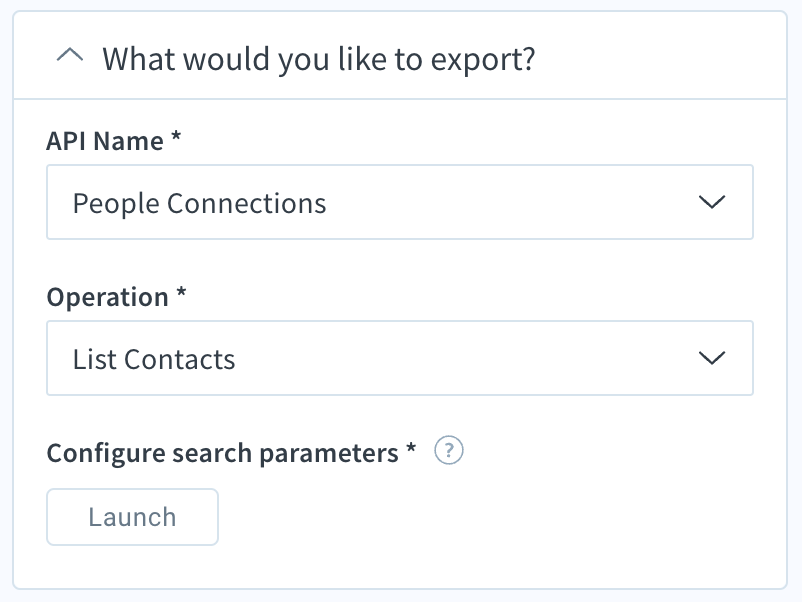Collapse the export section with the chevron
The height and width of the screenshot is (602, 802).
pos(70,55)
